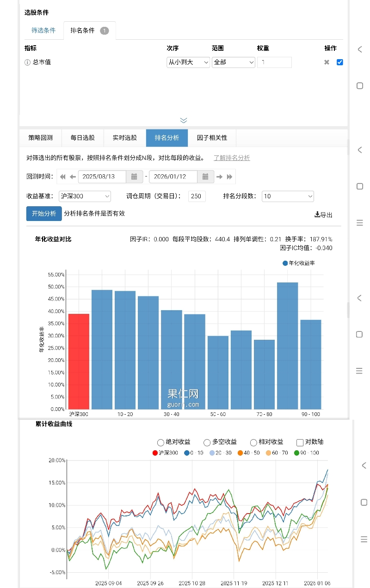
Task: Click the 导出 export download icon
Action: (317, 214)
